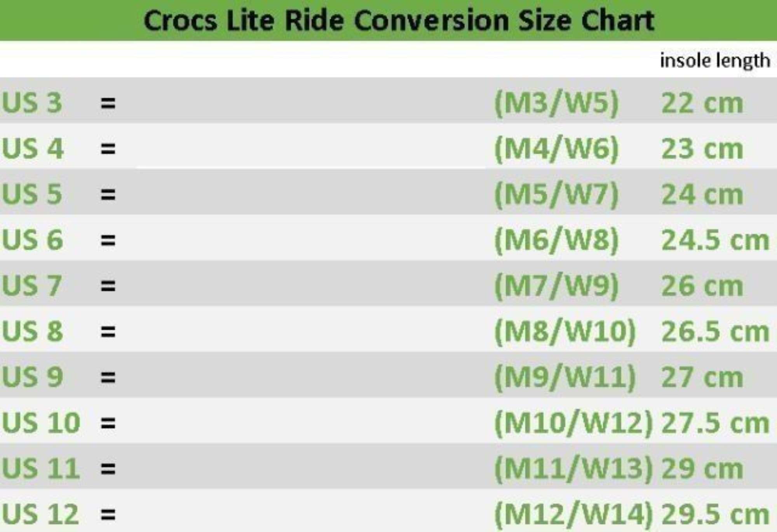The width and height of the screenshot is (777, 532).
Task: Click the US 3 size label
Action: point(32,103)
